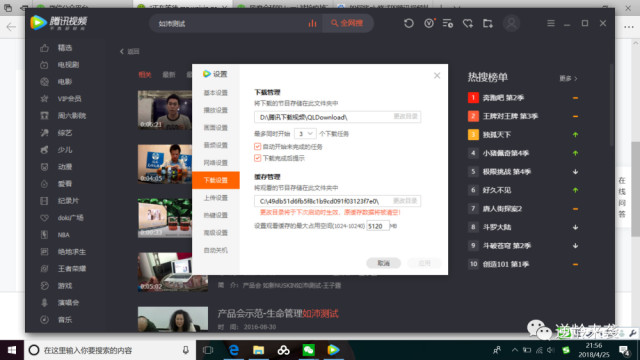Screen dimensions: 640x360
Task: Open video thumbnail with duration 0:06:21
Action: (164, 110)
